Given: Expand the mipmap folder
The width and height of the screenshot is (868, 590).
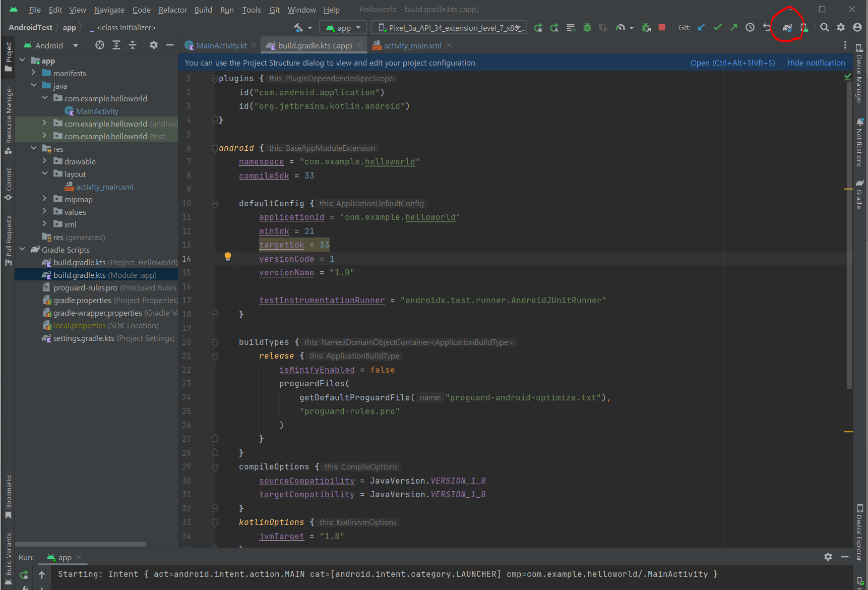Looking at the screenshot, I should click(44, 199).
